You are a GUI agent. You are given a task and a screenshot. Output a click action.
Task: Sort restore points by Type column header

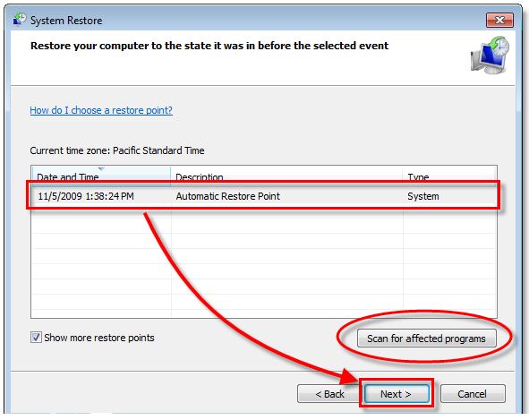[x=449, y=176]
